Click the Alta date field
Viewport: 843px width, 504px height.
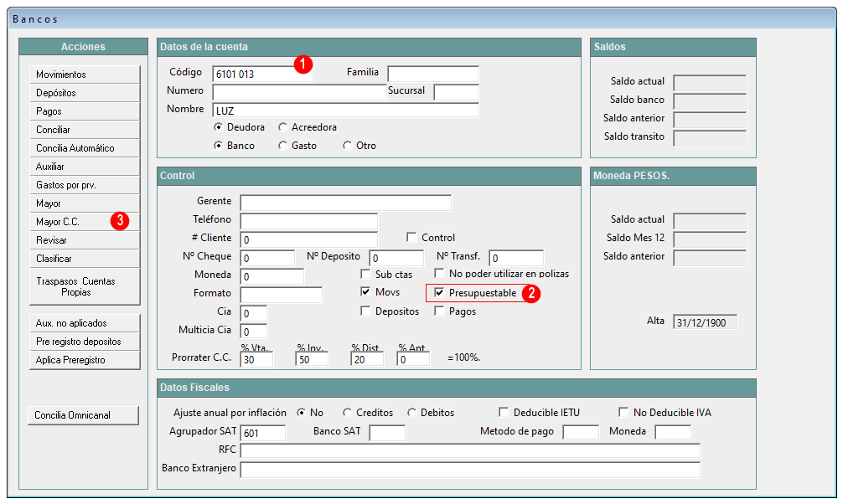[x=705, y=321]
